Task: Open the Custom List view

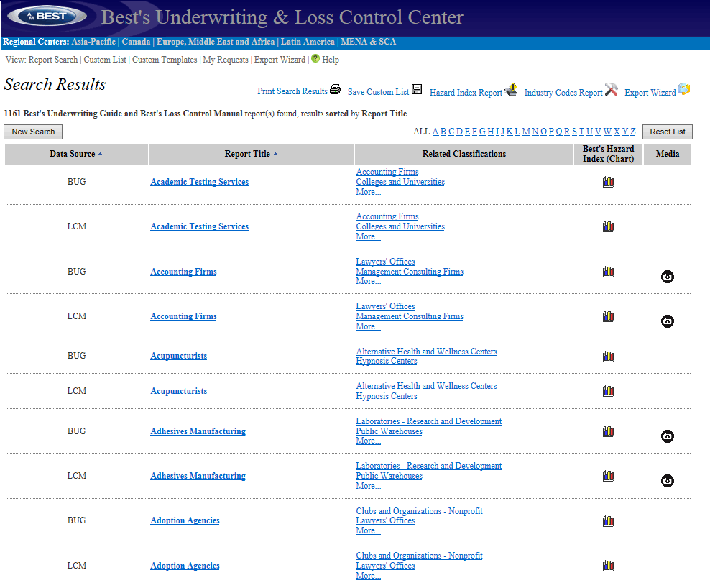Action: click(x=105, y=60)
